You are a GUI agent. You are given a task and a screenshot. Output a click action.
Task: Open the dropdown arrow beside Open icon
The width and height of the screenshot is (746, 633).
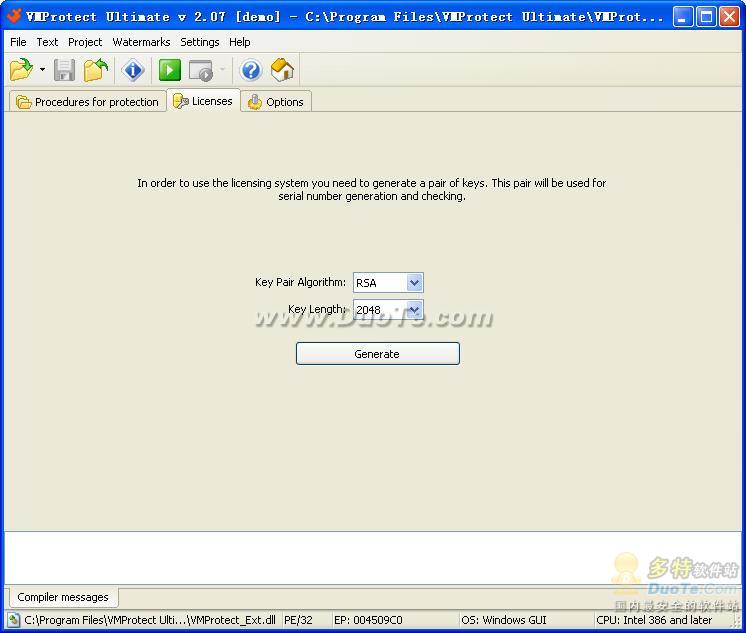coord(42,70)
